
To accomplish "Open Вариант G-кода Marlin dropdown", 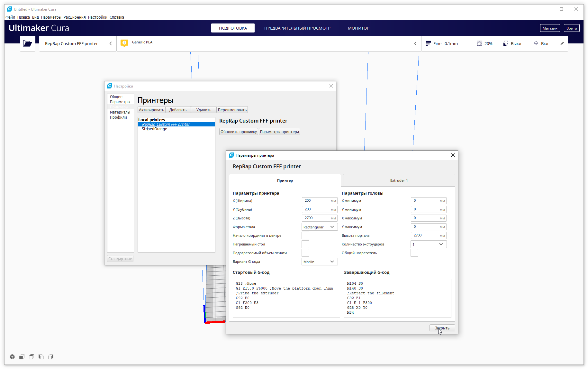I will coord(320,262).
